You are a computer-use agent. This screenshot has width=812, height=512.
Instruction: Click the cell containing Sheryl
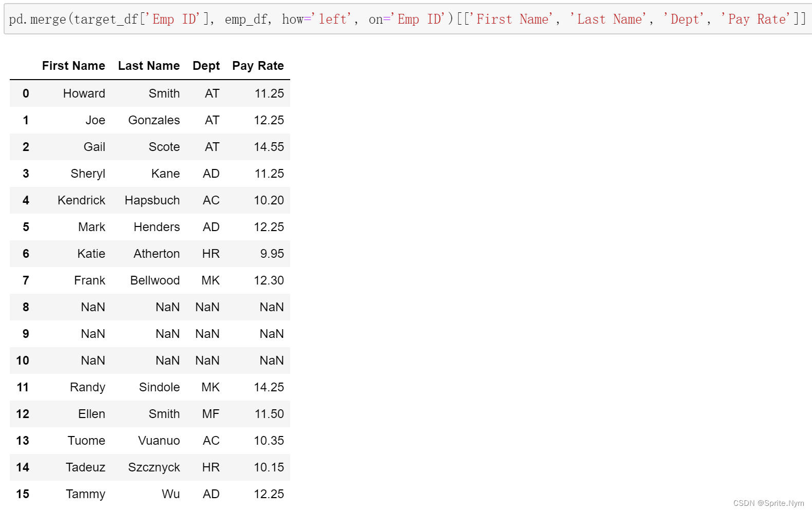coord(88,174)
